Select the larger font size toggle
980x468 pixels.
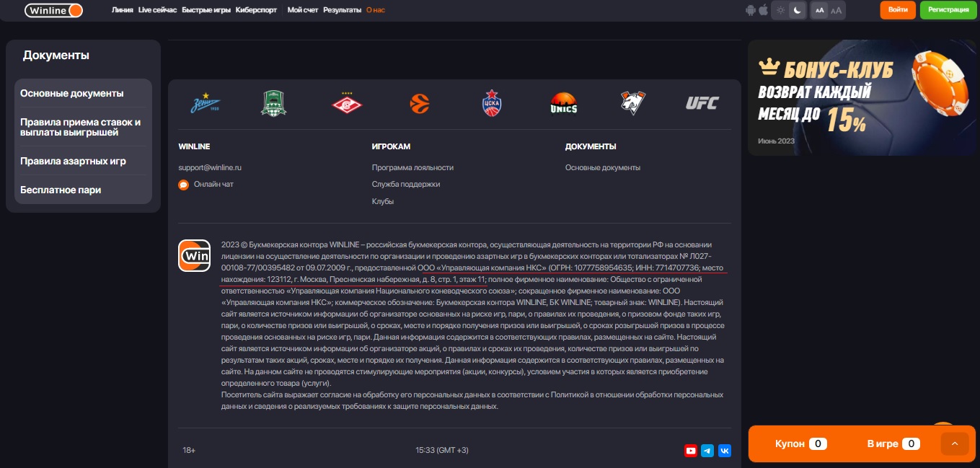[x=836, y=10]
